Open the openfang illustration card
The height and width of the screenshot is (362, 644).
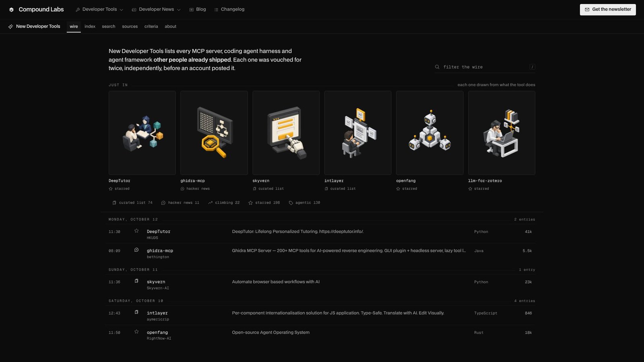(x=430, y=133)
